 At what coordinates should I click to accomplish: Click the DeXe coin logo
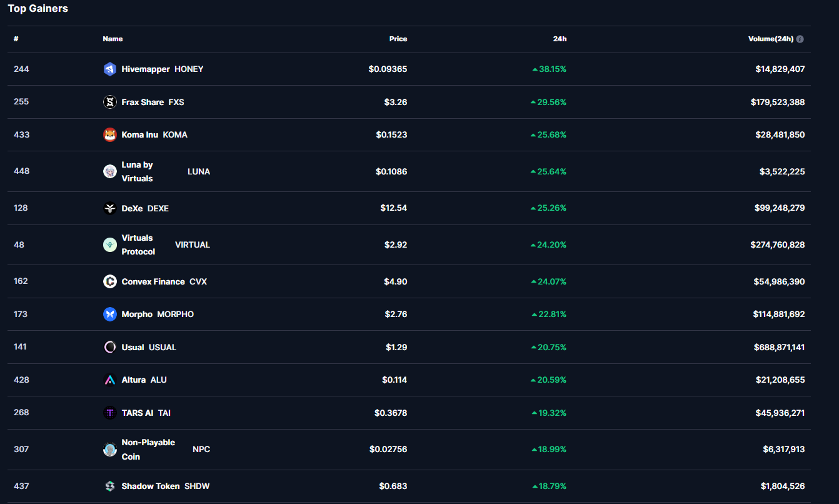(x=110, y=208)
